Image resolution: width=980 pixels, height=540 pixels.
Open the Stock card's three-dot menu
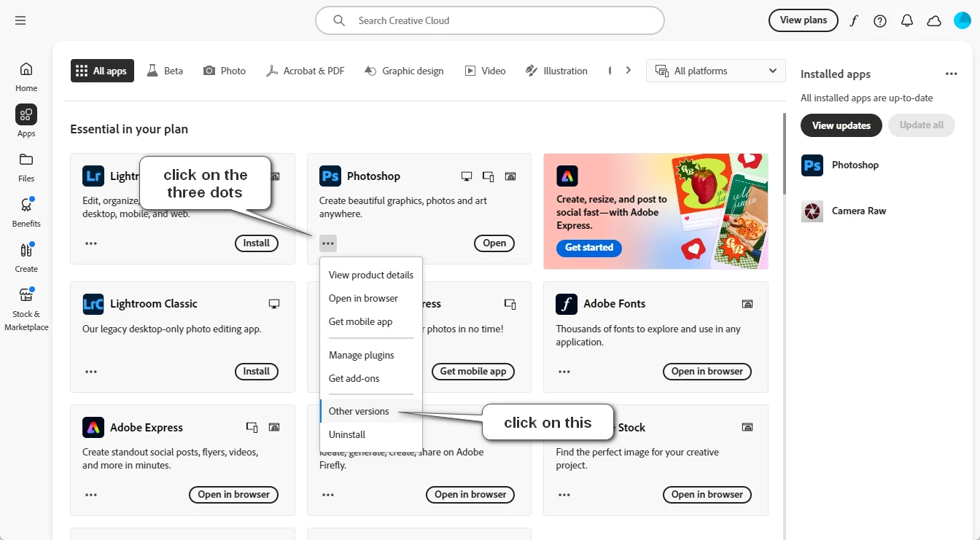[564, 495]
